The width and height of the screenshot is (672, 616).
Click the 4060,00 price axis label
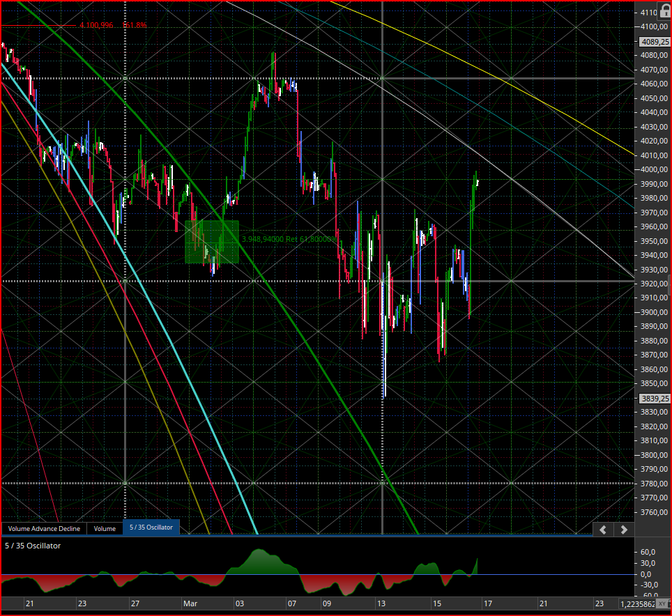[654, 84]
